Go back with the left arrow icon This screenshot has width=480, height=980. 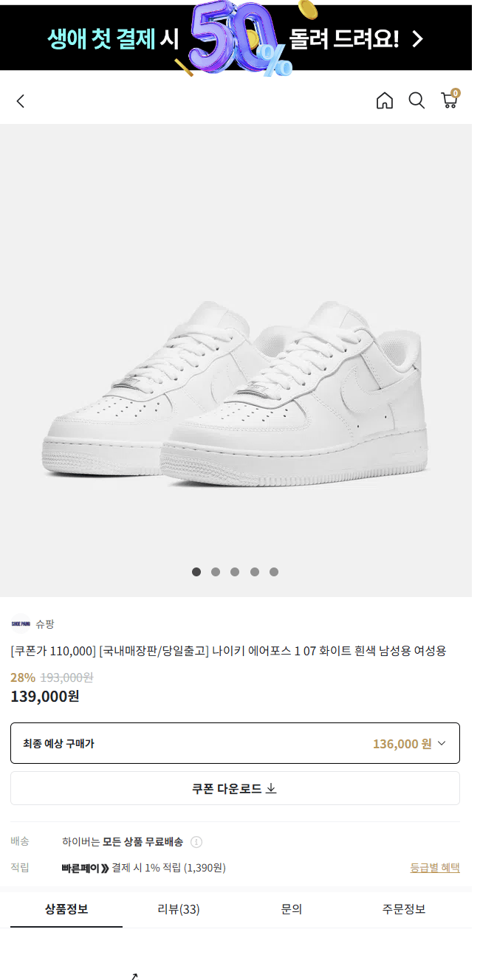point(21,101)
